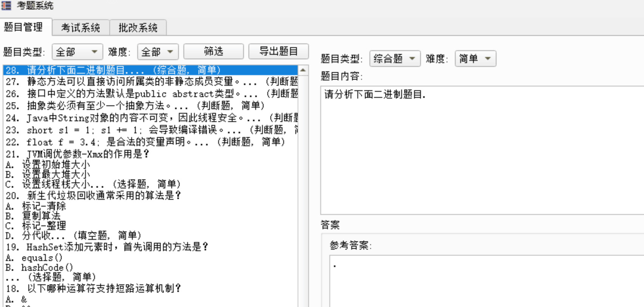The height and width of the screenshot is (307, 644).
Task: Focus the 参考答案 text box
Action: pyautogui.click(x=484, y=281)
